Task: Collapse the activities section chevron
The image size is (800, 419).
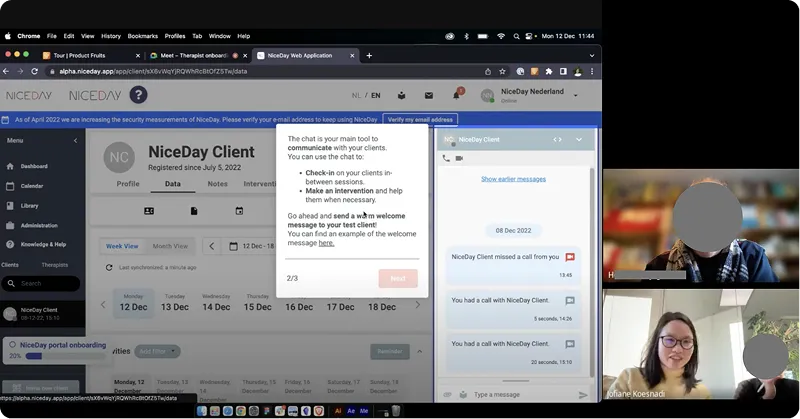Action: tap(419, 351)
